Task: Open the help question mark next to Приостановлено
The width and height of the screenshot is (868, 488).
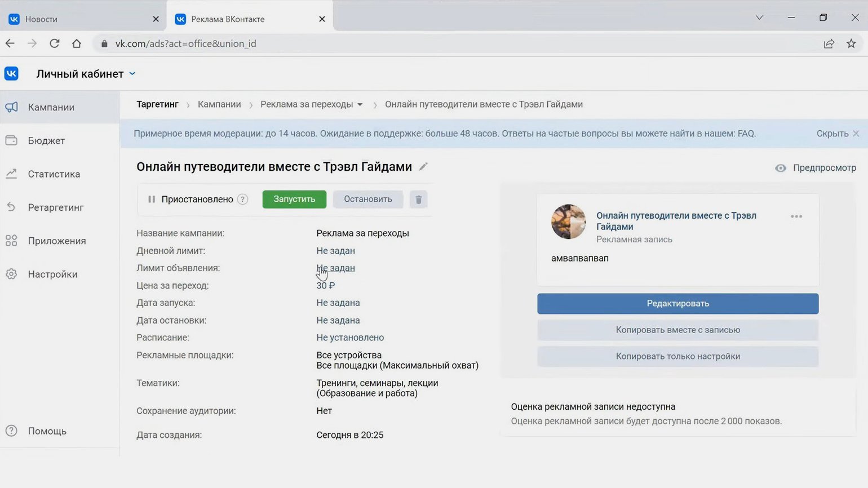Action: coord(243,199)
